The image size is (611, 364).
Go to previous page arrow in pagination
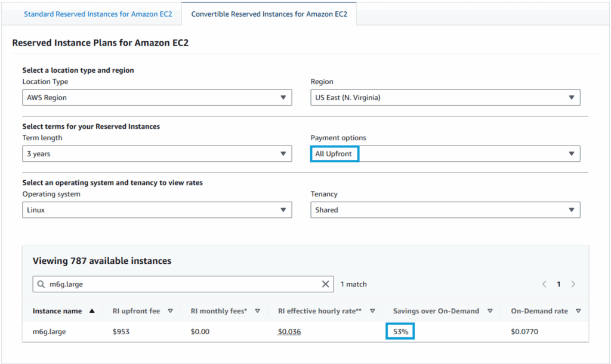[x=544, y=284]
